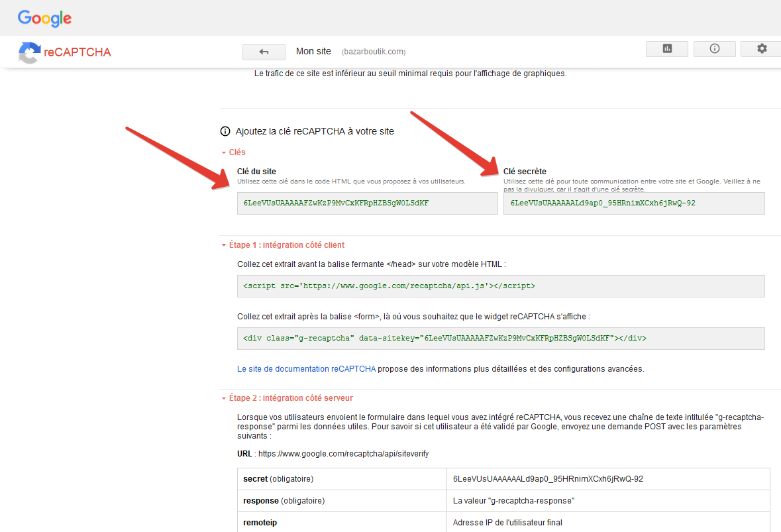
Task: Click the Mon site title
Action: [x=313, y=51]
